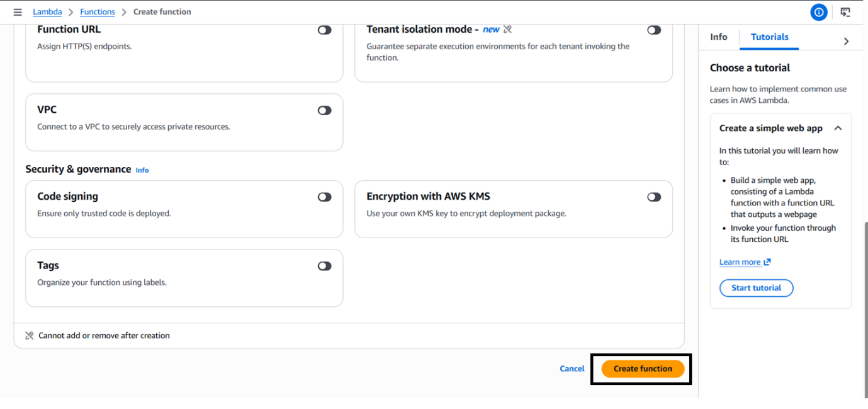Switch to the Info tab
The height and width of the screenshot is (409, 868).
719,37
